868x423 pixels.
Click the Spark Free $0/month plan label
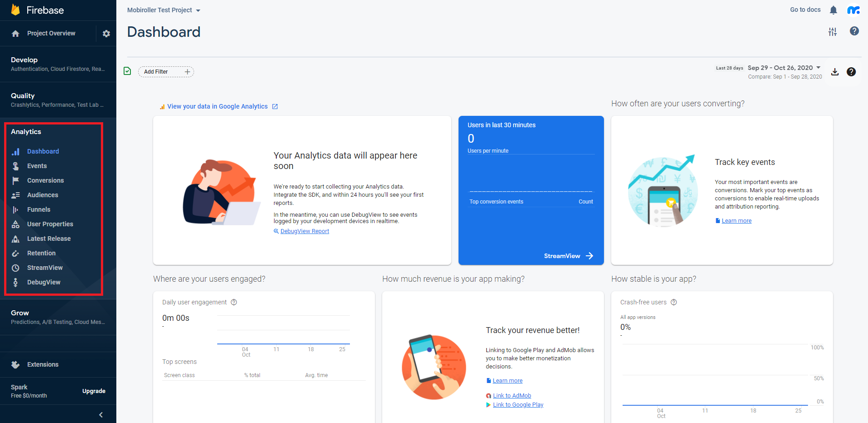[x=29, y=391]
